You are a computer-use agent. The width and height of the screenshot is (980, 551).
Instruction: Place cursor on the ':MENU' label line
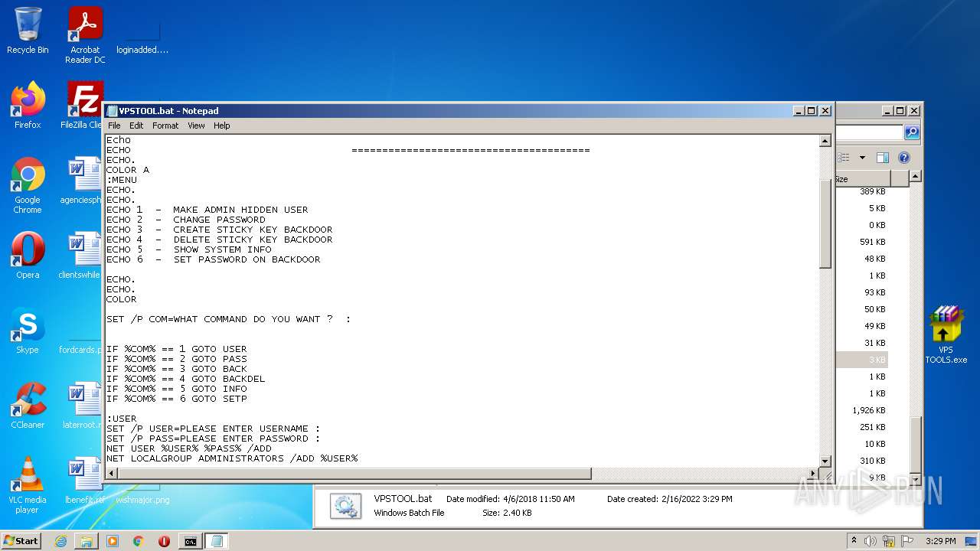point(122,180)
